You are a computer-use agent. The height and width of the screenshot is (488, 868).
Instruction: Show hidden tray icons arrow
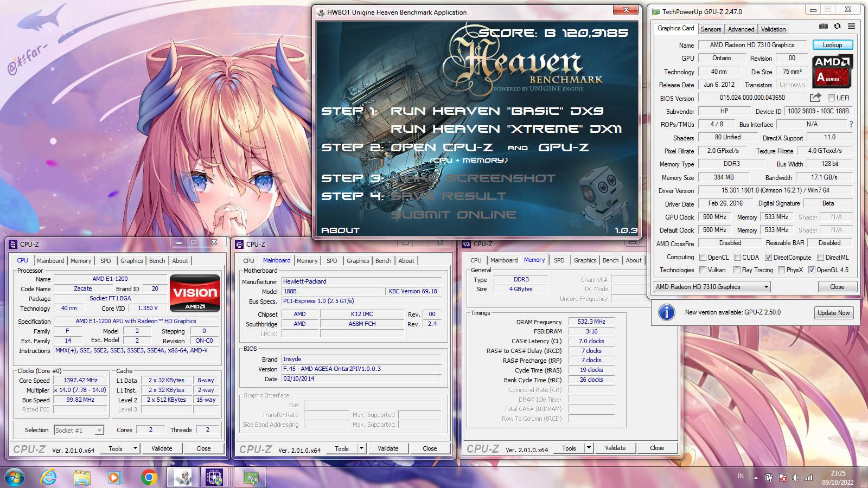[755, 478]
